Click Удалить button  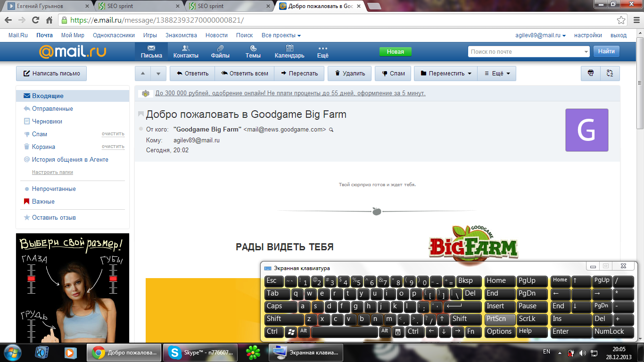[x=350, y=74]
